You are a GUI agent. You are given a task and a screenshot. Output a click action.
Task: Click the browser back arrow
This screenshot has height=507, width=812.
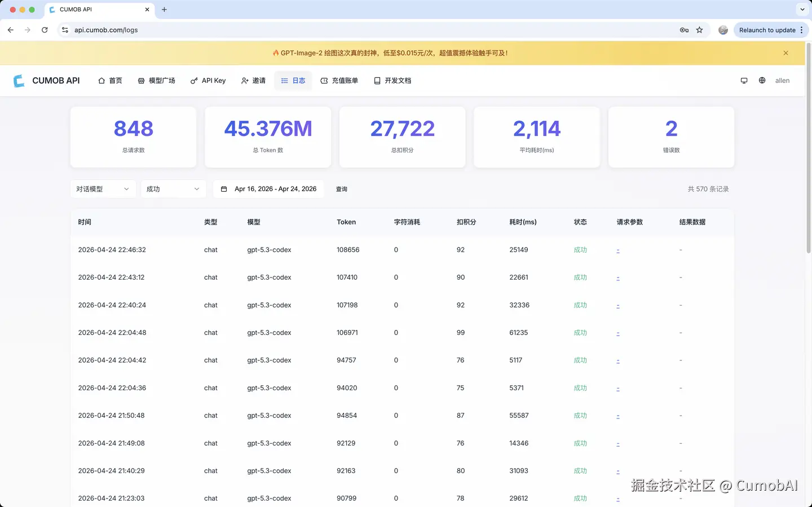point(11,30)
